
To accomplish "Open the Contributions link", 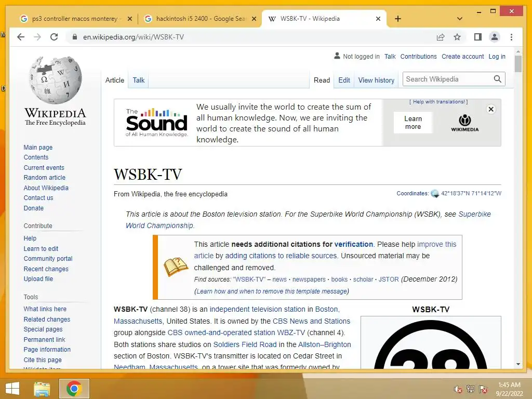I will pyautogui.click(x=418, y=56).
